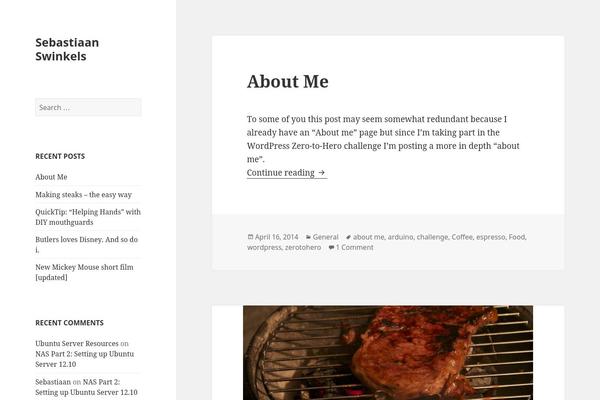
Task: Select the arduino tag link
Action: (x=400, y=237)
